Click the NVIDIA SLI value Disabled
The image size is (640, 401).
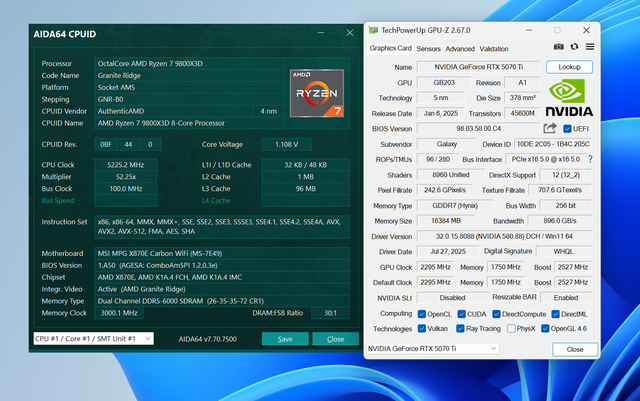452,298
